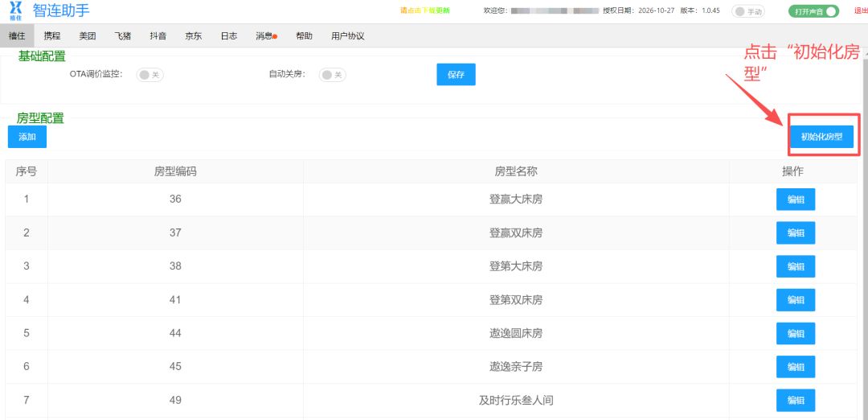Click the 基础配置 section heading

tap(42, 56)
